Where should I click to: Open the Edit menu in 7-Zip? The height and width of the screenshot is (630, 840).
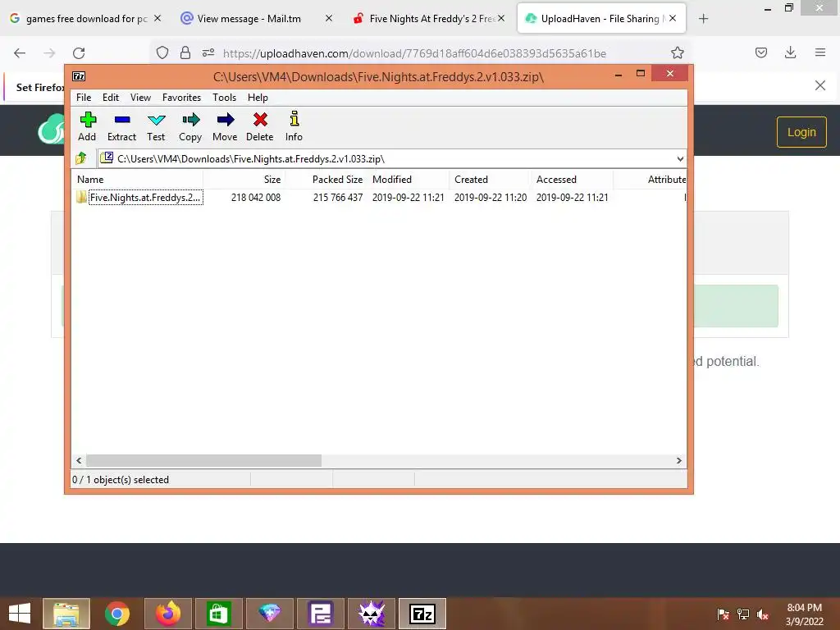[x=111, y=98]
